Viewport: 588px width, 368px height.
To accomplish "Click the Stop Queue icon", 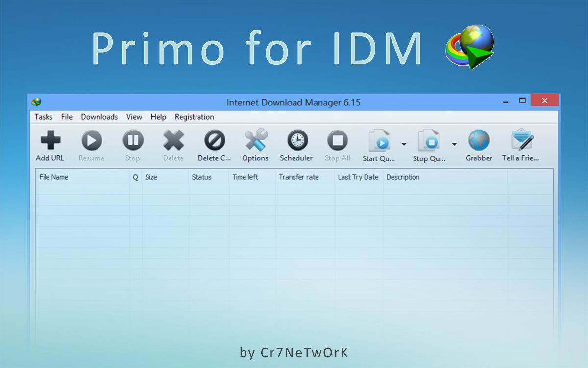I will click(x=429, y=140).
